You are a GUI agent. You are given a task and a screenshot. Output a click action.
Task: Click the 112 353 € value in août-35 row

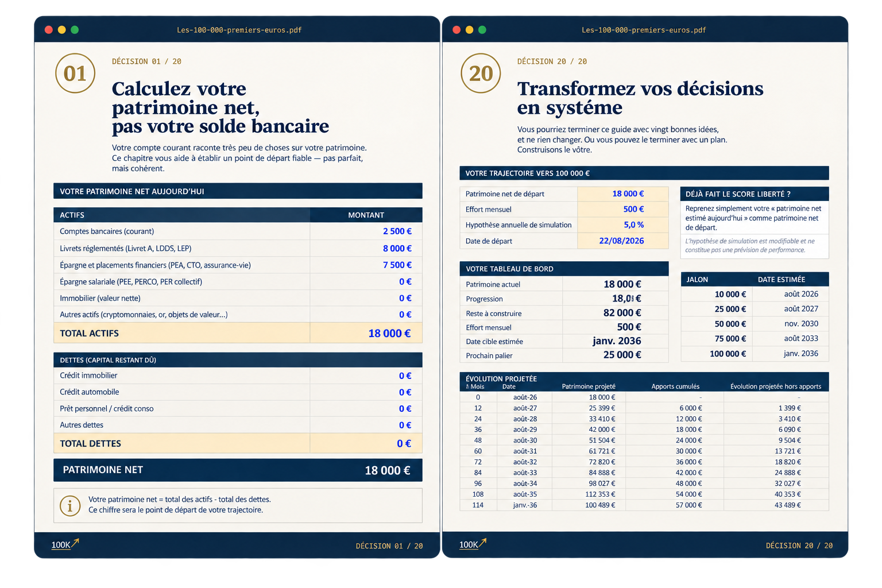(x=600, y=494)
